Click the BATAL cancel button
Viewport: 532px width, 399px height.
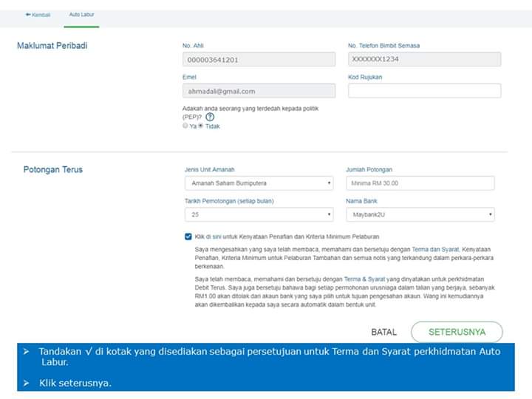(x=383, y=332)
